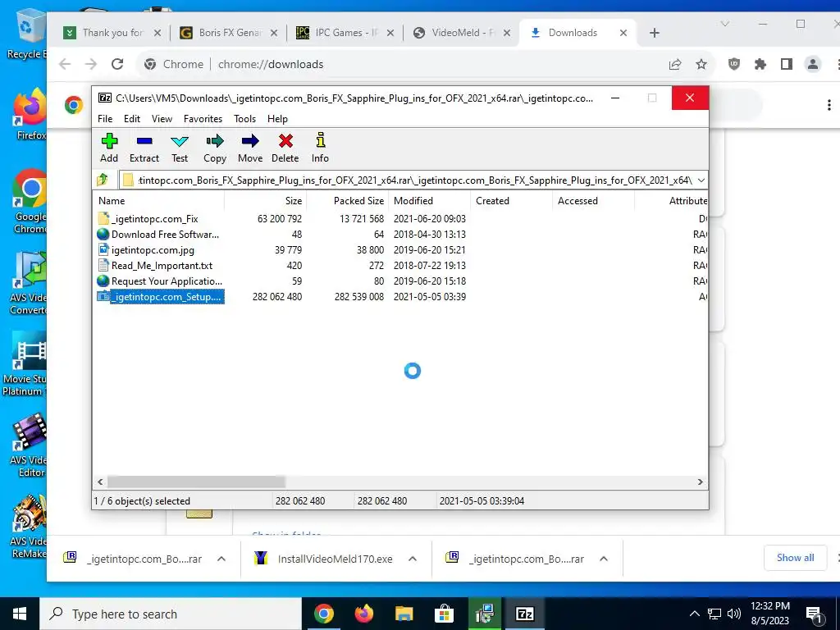Expand options for last _igetintopc.com_Bo....rar download
The width and height of the screenshot is (840, 630).
click(x=604, y=559)
